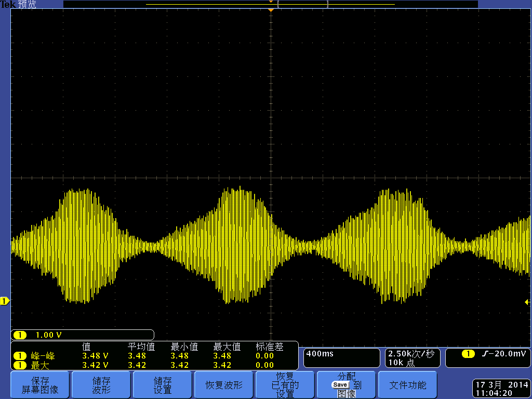
Task: Click the -20.0mV trigger level readout
Action: (x=508, y=353)
